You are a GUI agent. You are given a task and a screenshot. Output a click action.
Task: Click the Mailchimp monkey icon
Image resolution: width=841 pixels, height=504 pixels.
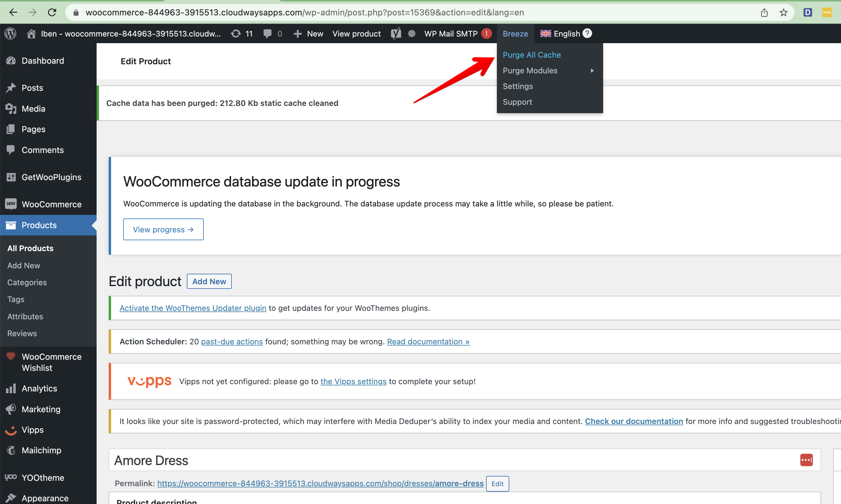[11, 450]
